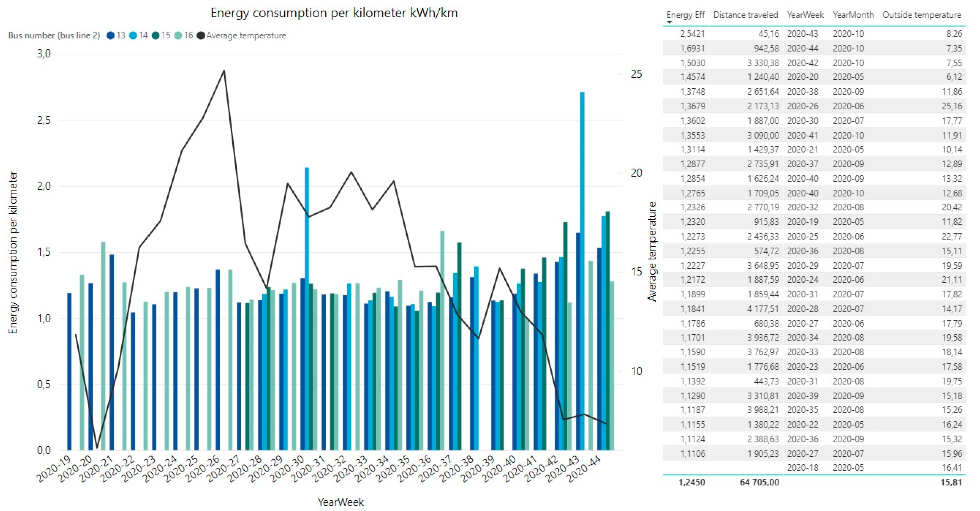Image resolution: width=980 pixels, height=511 pixels.
Task: Click the bus 14 light blue legend dot
Action: click(x=133, y=36)
